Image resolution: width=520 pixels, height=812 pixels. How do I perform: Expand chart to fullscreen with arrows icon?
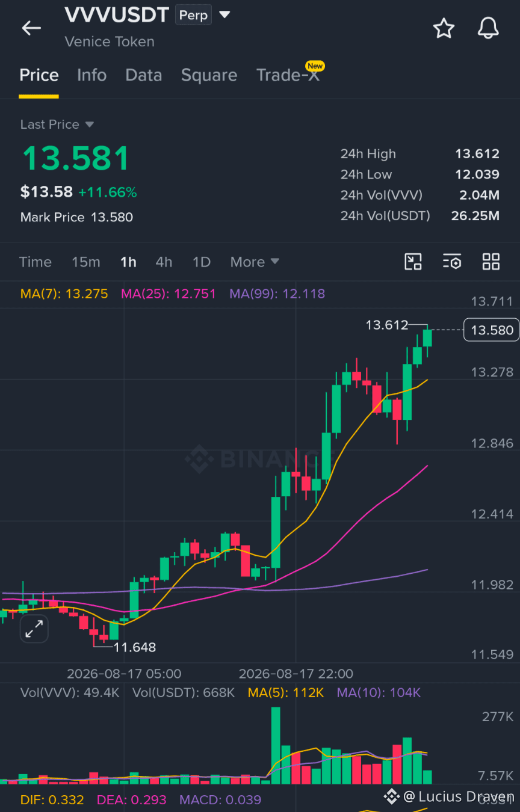click(34, 629)
